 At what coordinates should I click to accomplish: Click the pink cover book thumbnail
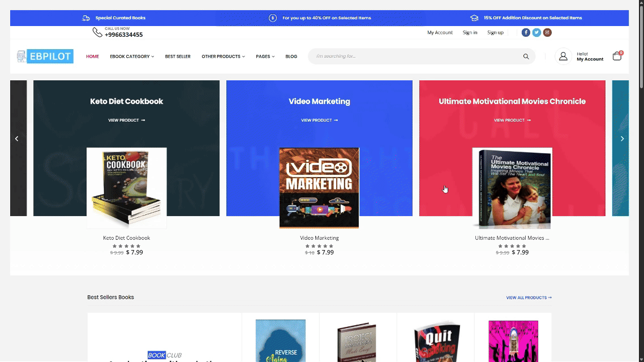(513, 342)
